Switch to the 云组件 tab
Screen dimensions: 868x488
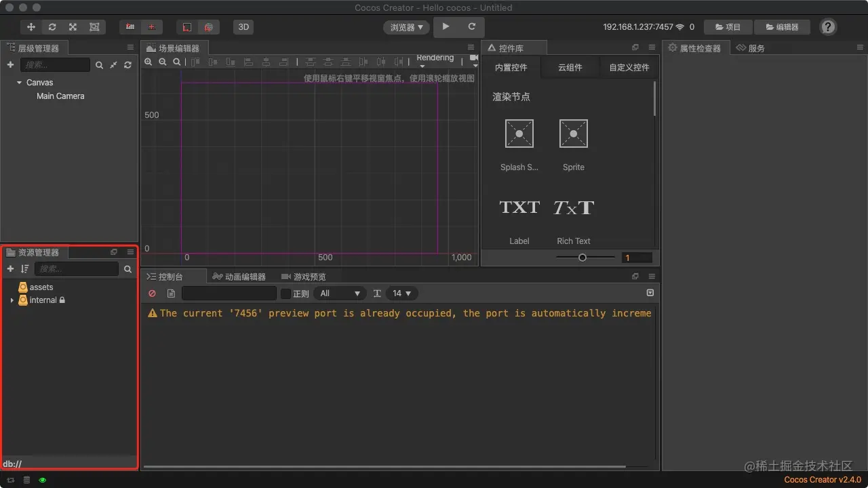point(570,68)
